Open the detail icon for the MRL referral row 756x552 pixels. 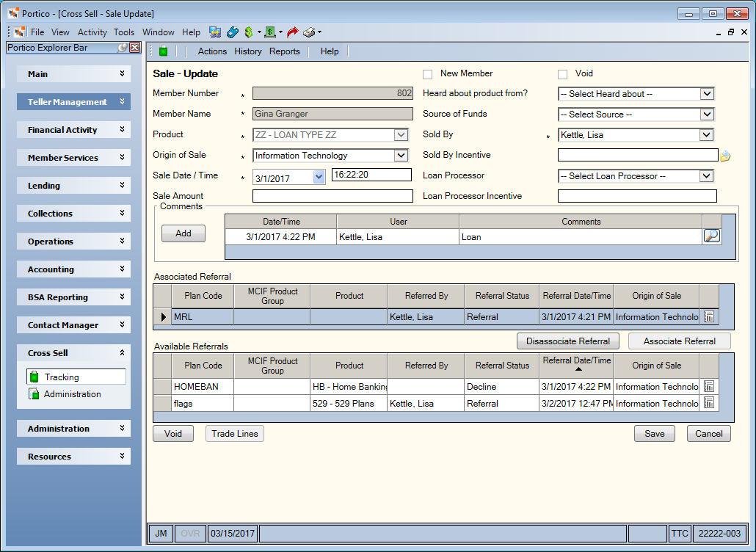click(709, 316)
